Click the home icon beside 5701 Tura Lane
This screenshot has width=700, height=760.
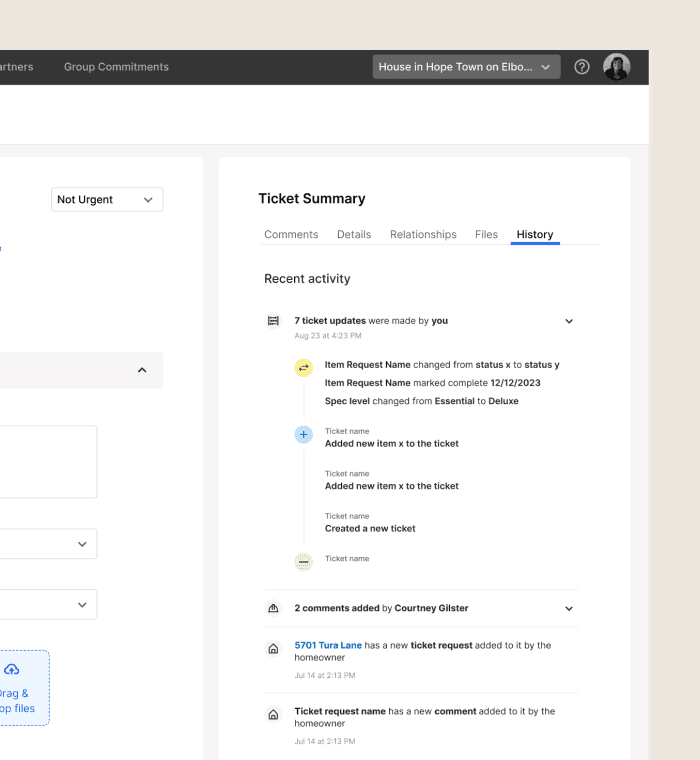tap(273, 649)
